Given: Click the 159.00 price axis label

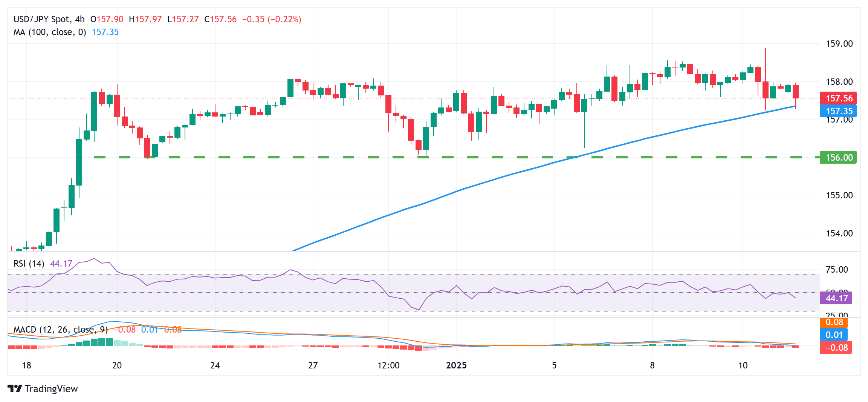Looking at the screenshot, I should click(x=839, y=44).
